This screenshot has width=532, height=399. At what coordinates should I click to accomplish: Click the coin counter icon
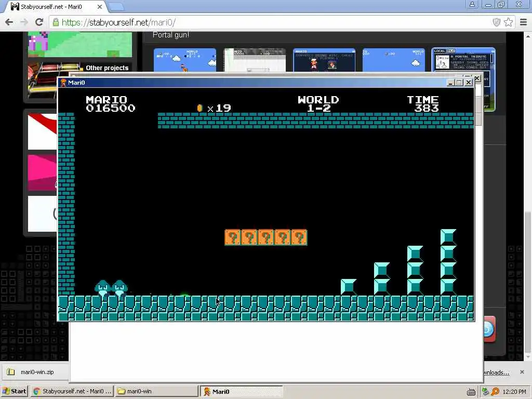click(x=200, y=108)
